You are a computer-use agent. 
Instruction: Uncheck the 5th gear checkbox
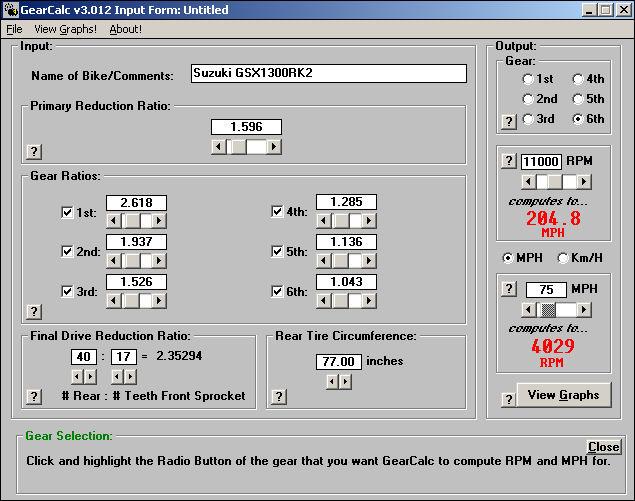click(x=277, y=252)
